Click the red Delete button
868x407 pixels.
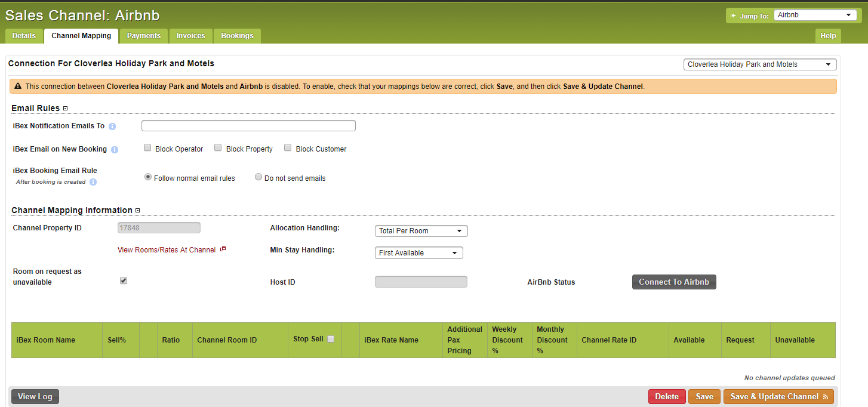[x=667, y=397]
